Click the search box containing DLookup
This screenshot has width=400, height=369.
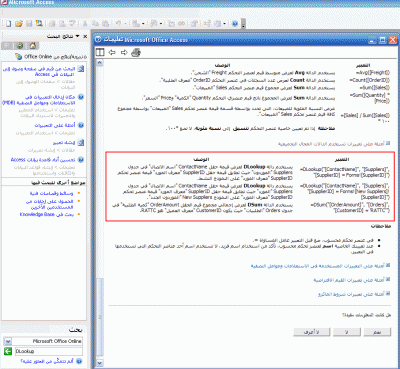tap(49, 351)
